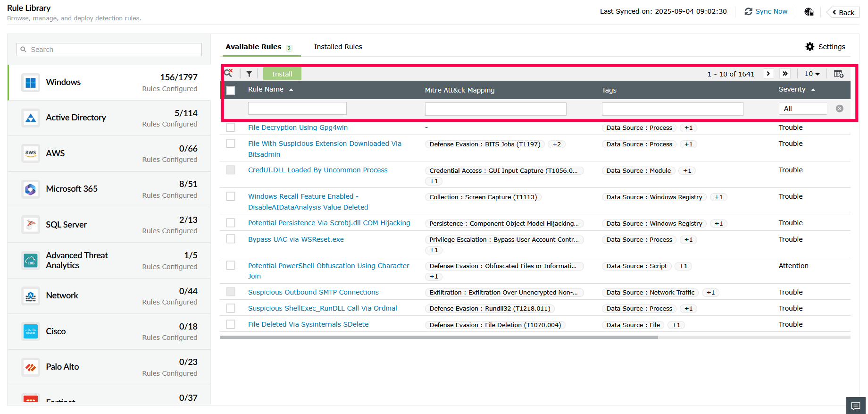Click the Settings label at top right

[x=832, y=47]
